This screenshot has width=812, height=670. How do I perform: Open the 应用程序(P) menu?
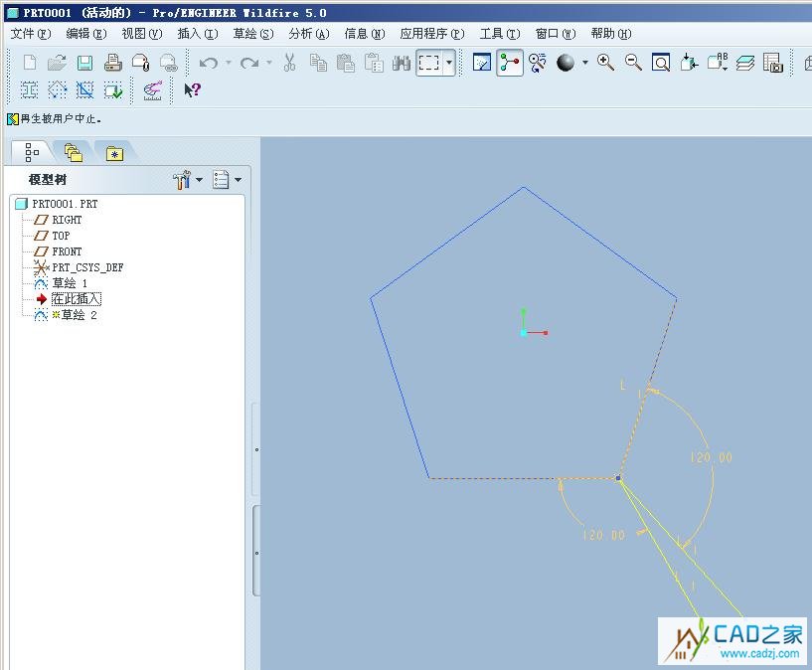(432, 34)
